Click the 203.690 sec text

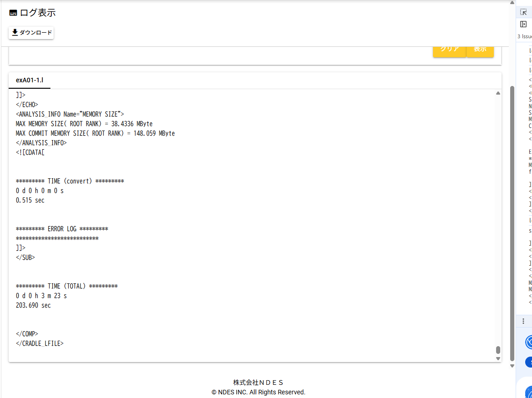[x=33, y=305]
